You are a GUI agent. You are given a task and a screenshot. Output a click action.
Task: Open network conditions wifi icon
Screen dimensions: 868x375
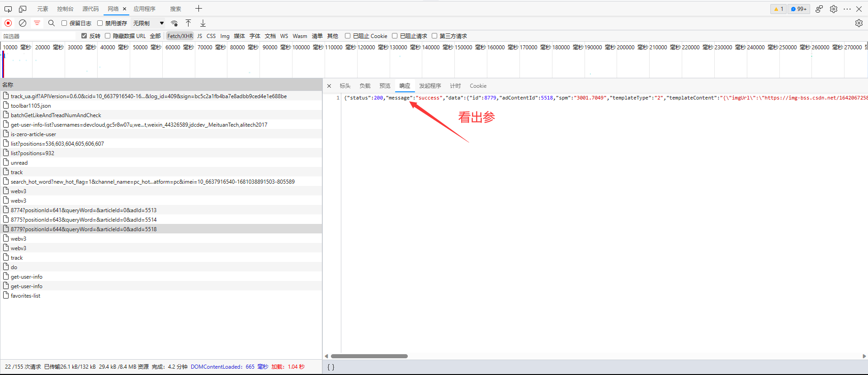[174, 23]
